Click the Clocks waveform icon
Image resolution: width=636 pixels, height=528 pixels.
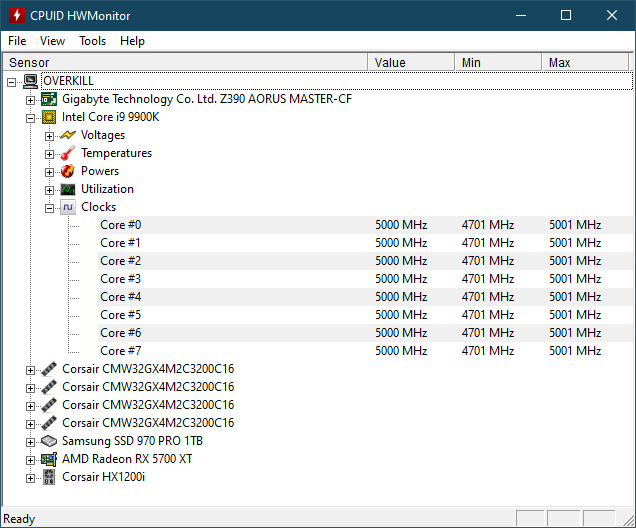click(x=68, y=207)
